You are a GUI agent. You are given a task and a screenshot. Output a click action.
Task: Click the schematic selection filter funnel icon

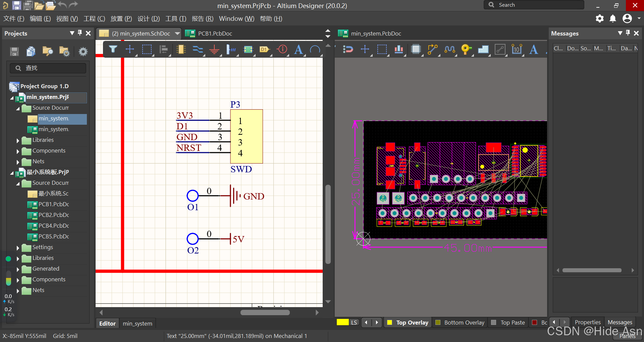113,50
